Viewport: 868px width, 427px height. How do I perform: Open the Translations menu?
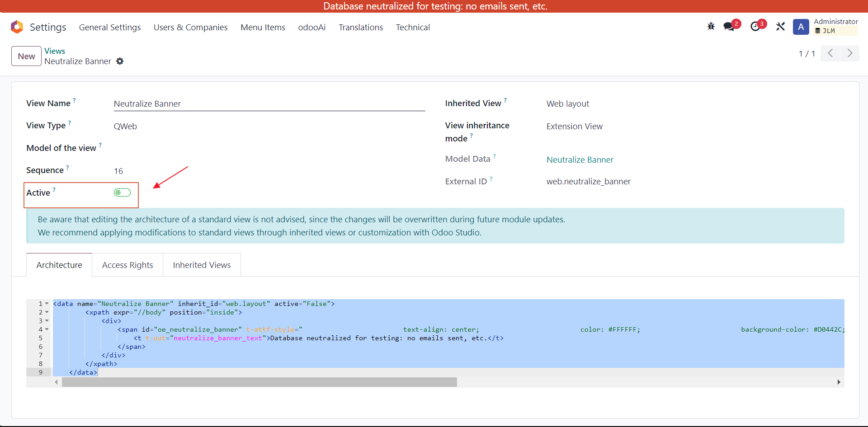click(x=361, y=27)
